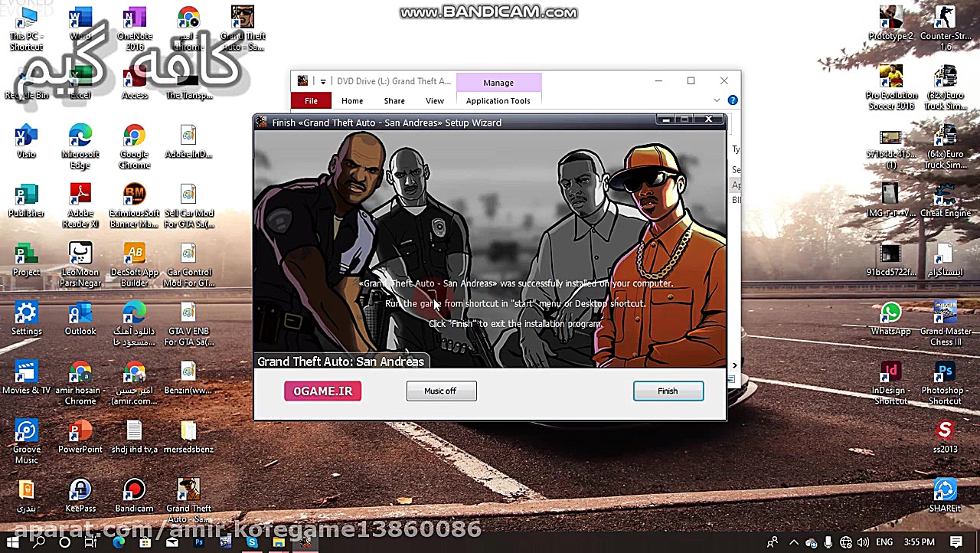Open Skype from the taskbar

(252, 542)
